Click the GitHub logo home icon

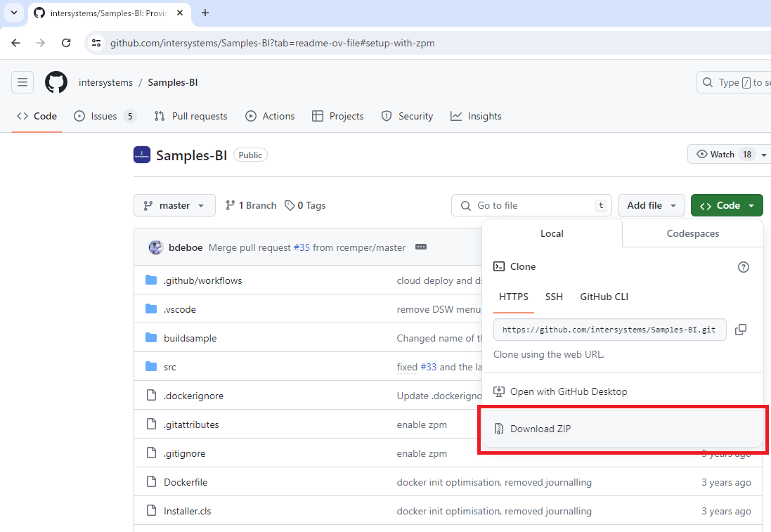click(56, 82)
